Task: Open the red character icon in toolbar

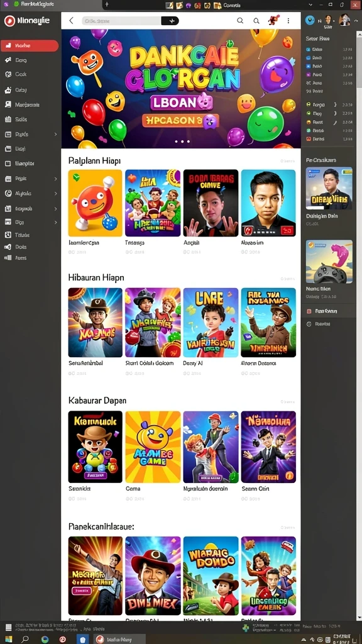Action: click(x=273, y=19)
